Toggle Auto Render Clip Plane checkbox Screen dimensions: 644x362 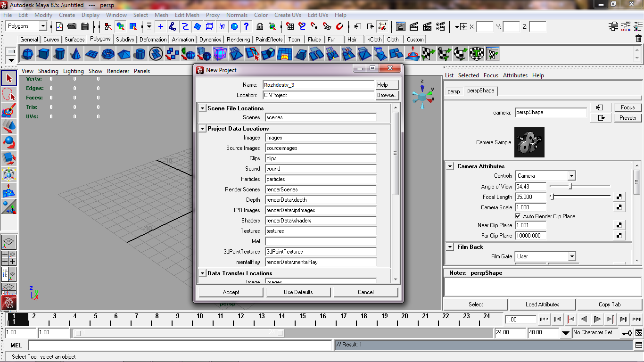(518, 216)
